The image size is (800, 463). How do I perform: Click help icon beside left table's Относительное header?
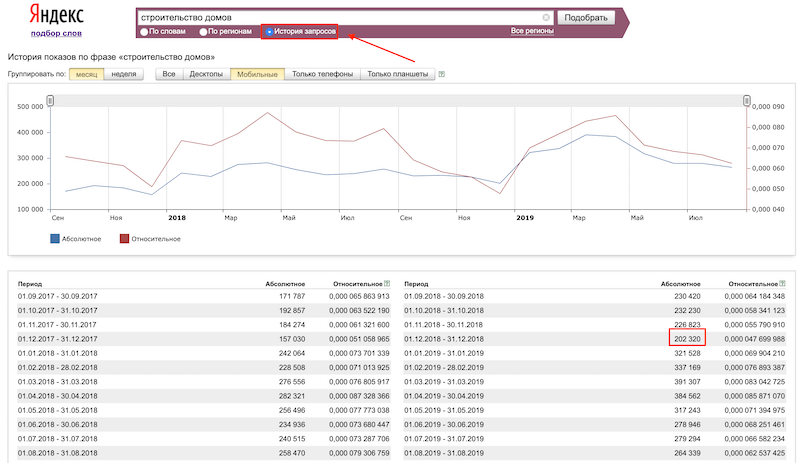pos(387,284)
